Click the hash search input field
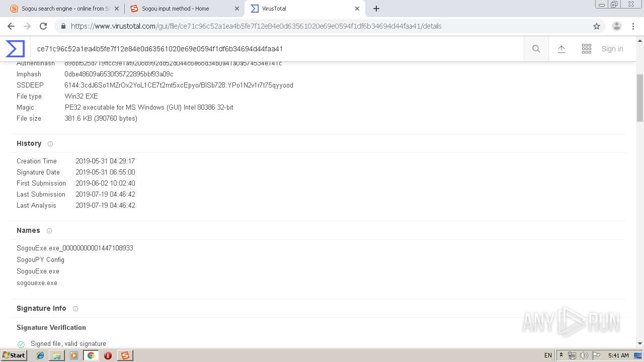This screenshot has width=644, height=362. point(277,49)
